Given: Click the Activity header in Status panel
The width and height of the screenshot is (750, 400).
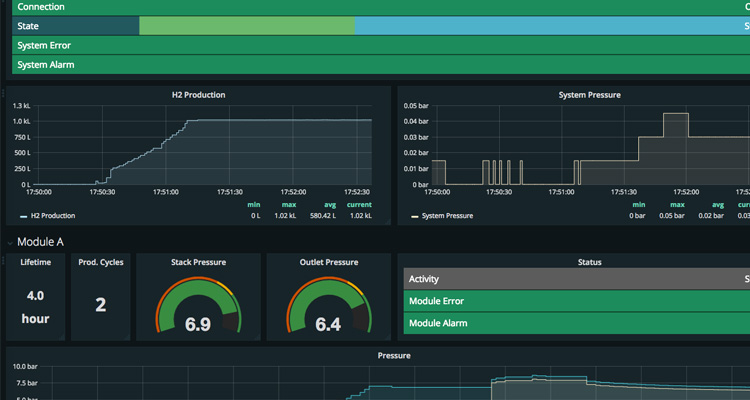Looking at the screenshot, I should point(424,279).
